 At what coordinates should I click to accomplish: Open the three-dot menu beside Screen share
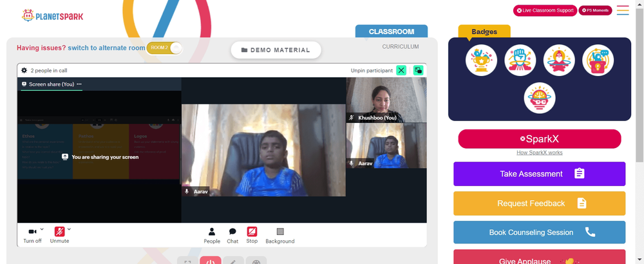79,84
